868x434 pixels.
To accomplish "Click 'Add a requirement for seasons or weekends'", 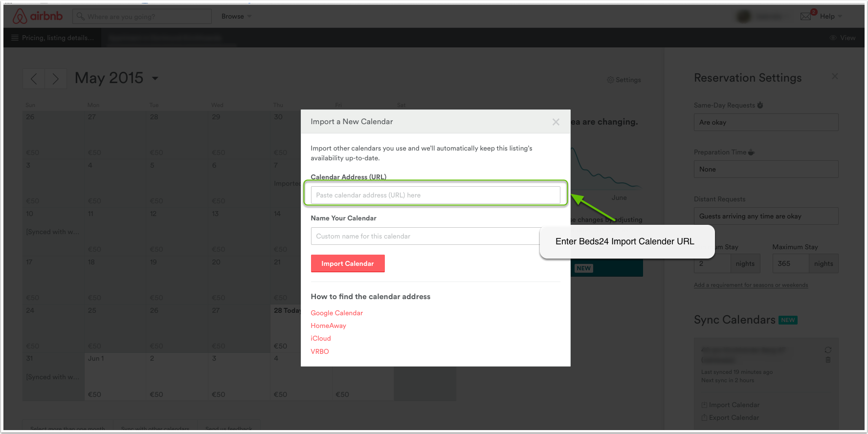I will [751, 285].
